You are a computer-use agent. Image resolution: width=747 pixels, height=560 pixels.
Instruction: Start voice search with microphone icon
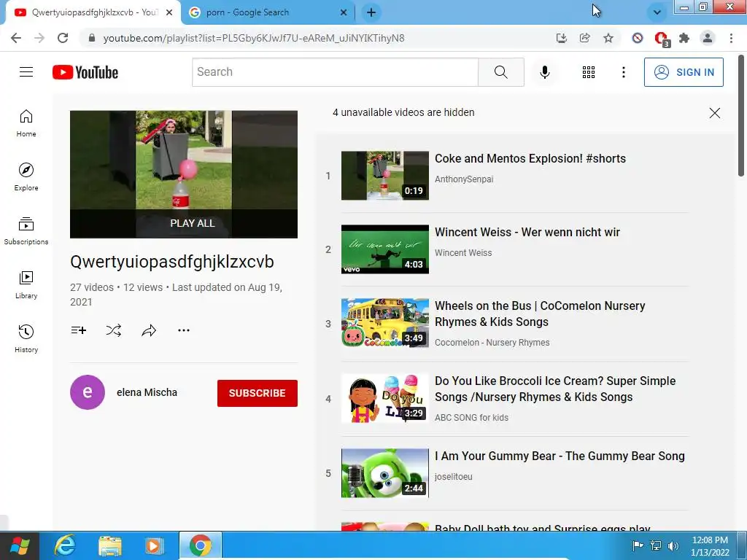[544, 72]
